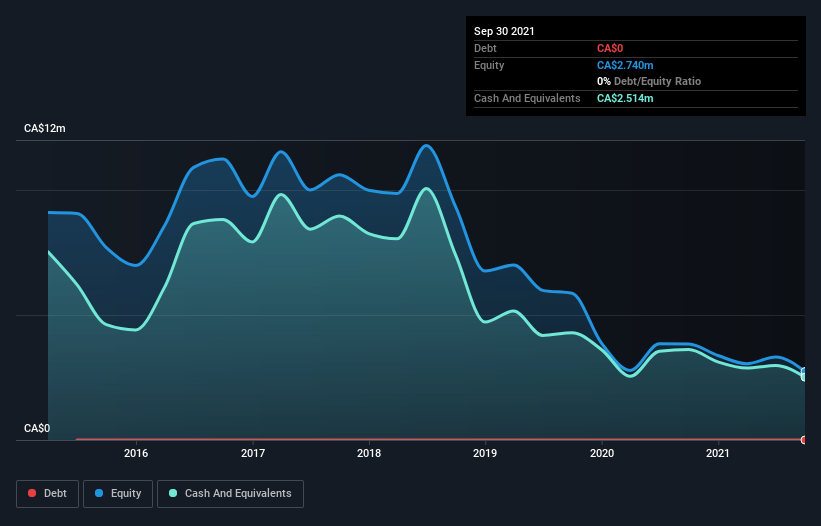Click the blue Equity legend dot
The width and height of the screenshot is (821, 526).
point(99,493)
